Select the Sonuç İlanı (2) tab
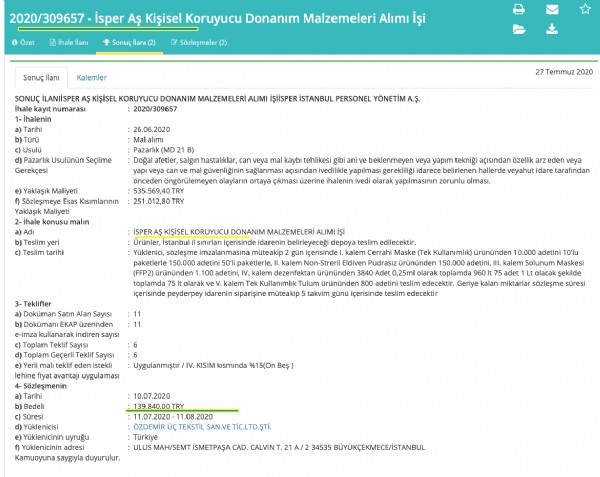Viewport: 600px width, 477px height. [x=128, y=44]
